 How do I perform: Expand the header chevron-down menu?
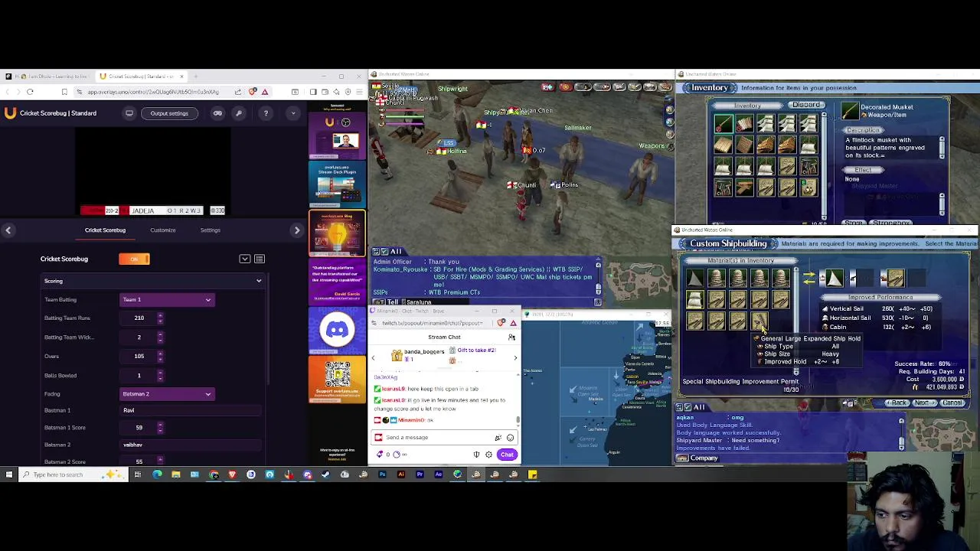pos(292,113)
